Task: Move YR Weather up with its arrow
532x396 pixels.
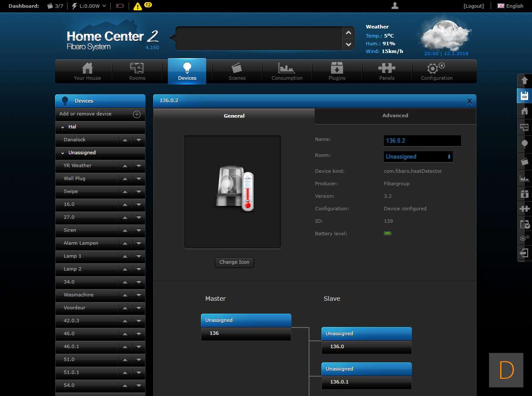Action: click(125, 166)
